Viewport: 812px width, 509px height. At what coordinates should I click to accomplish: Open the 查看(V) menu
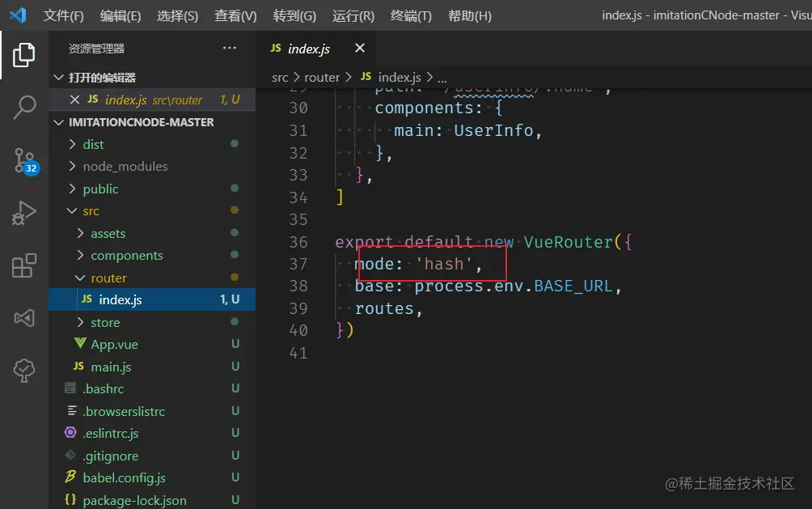(x=235, y=15)
